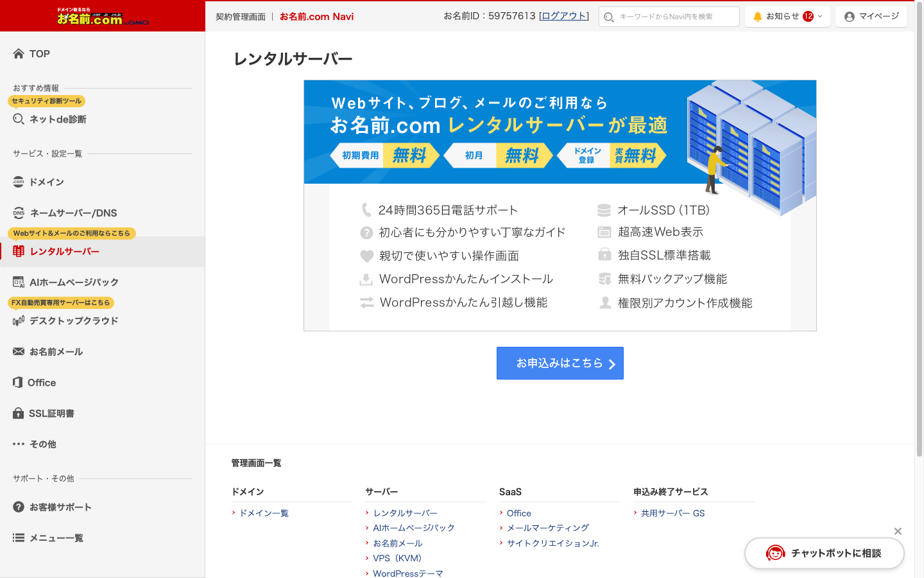Click the chatbot operator face icon
Image resolution: width=924 pixels, height=578 pixels.
coord(775,552)
